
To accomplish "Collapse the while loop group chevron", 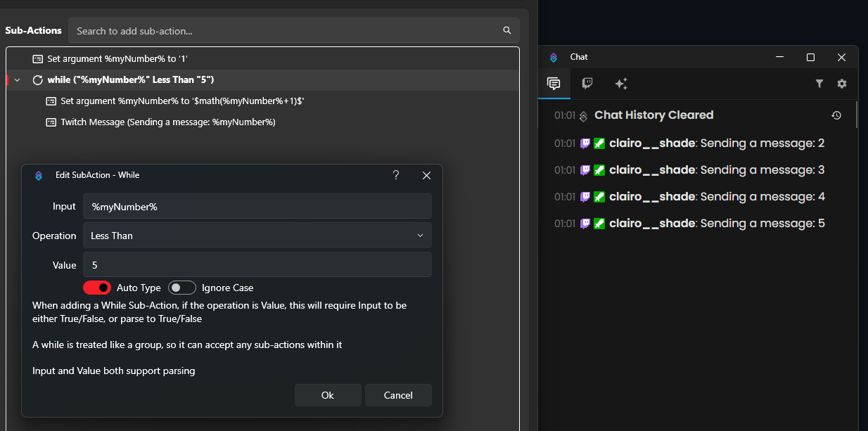I will tap(18, 80).
